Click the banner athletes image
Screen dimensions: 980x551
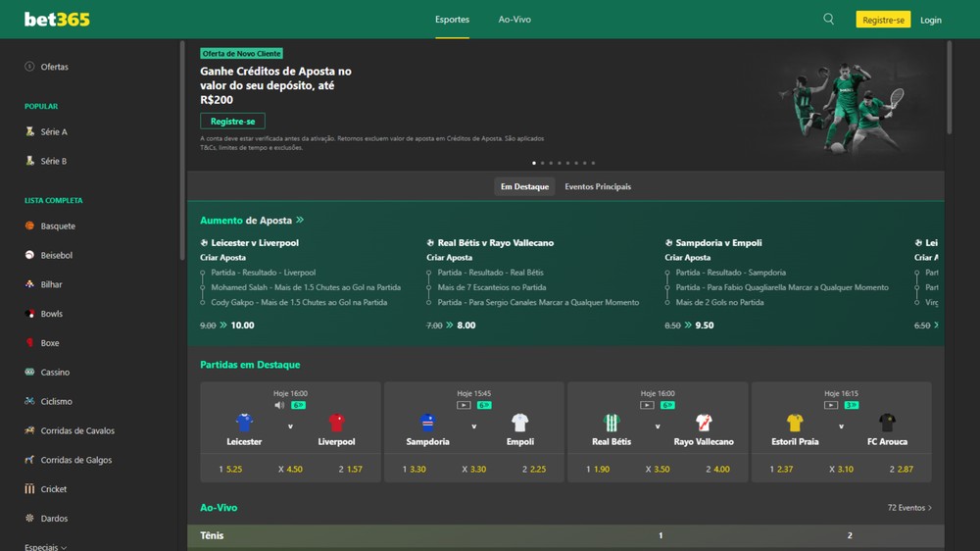click(x=842, y=106)
